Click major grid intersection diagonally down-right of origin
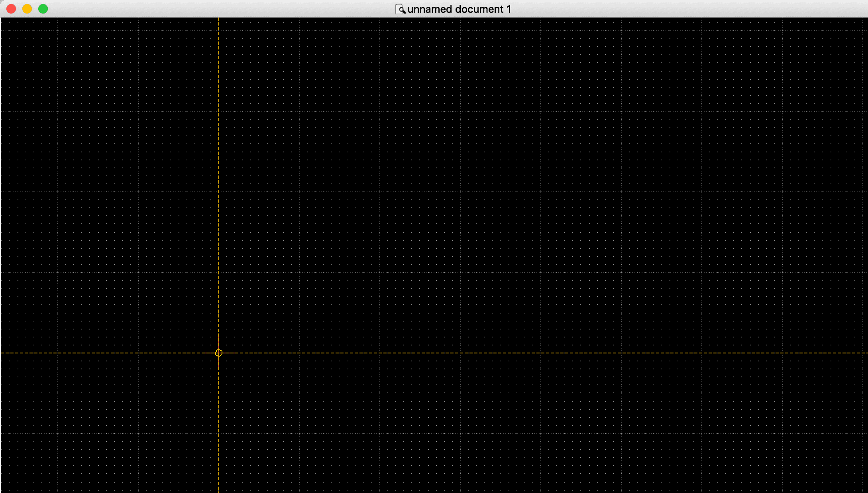 299,434
